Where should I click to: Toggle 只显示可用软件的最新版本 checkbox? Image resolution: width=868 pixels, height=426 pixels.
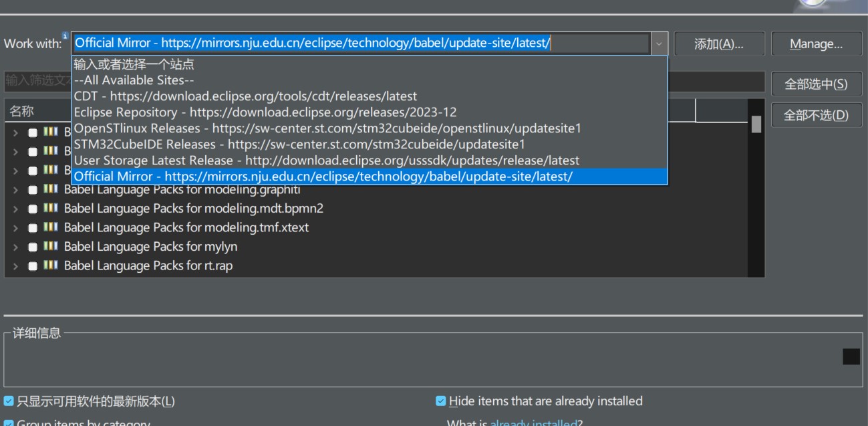(9, 401)
